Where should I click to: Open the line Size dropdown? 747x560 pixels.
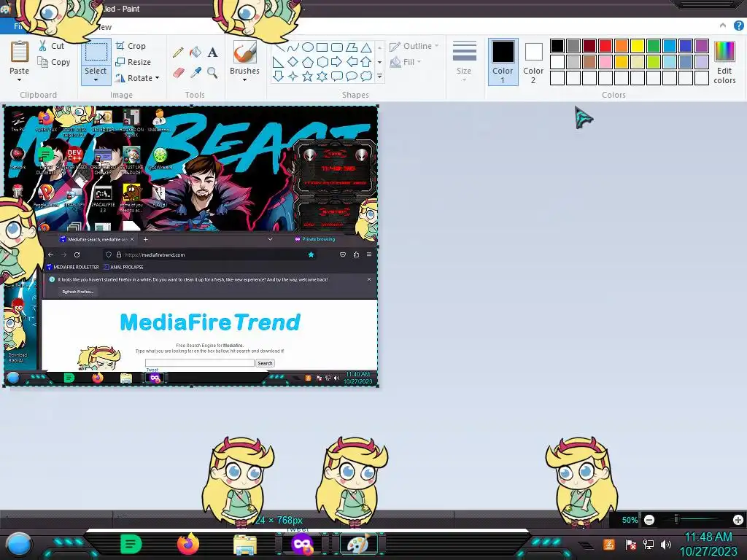(464, 61)
